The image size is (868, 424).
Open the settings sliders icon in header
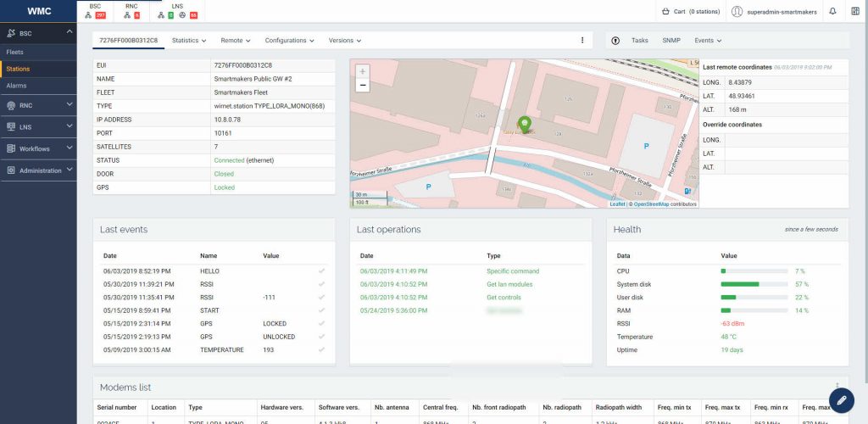tap(855, 11)
